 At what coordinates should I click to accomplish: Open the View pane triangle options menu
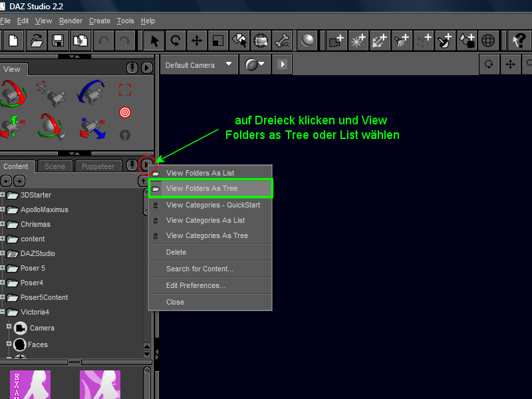[146, 68]
